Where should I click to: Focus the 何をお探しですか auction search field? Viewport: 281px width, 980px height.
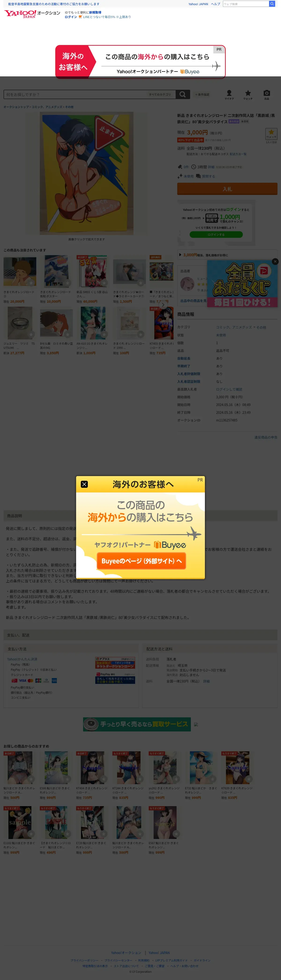tap(75, 94)
